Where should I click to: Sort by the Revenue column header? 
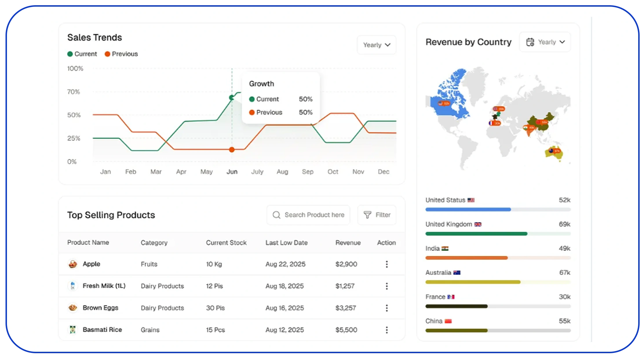click(x=348, y=243)
